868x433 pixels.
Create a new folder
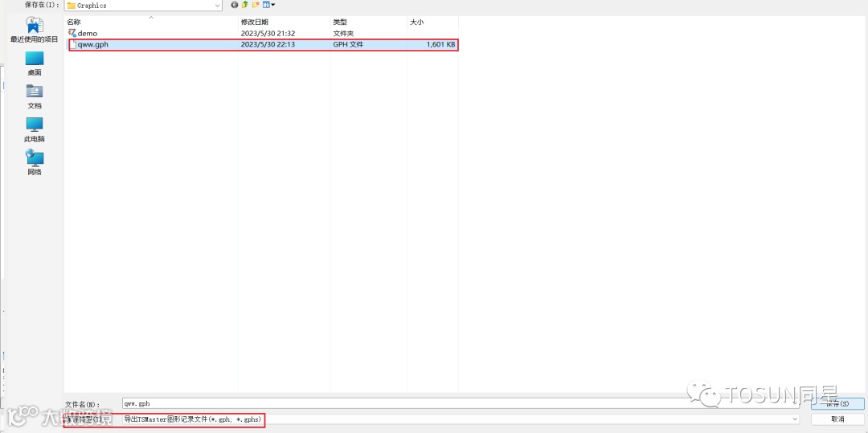click(256, 5)
